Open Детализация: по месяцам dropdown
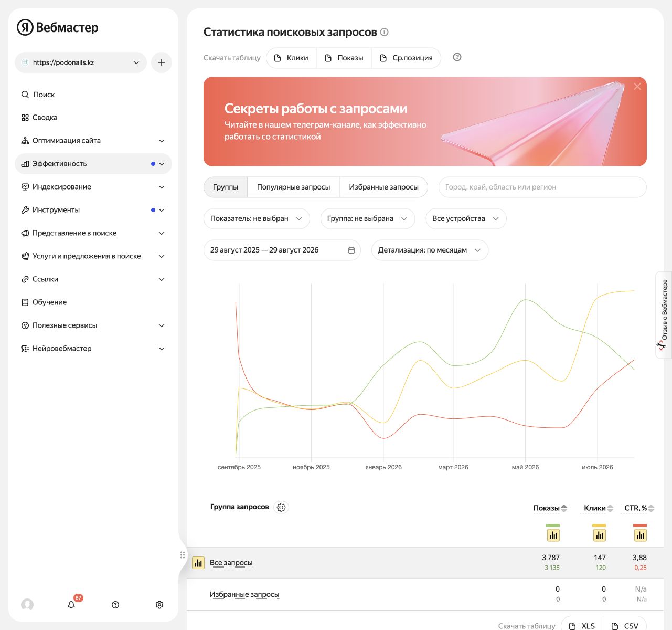 point(430,250)
